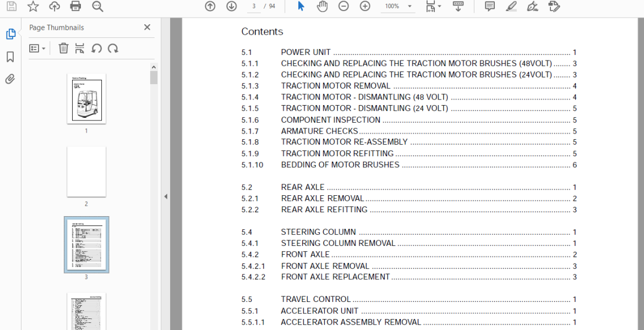Image resolution: width=644 pixels, height=330 pixels.
Task: Collapse the navigation pane with the divider arrow
Action: [166, 196]
